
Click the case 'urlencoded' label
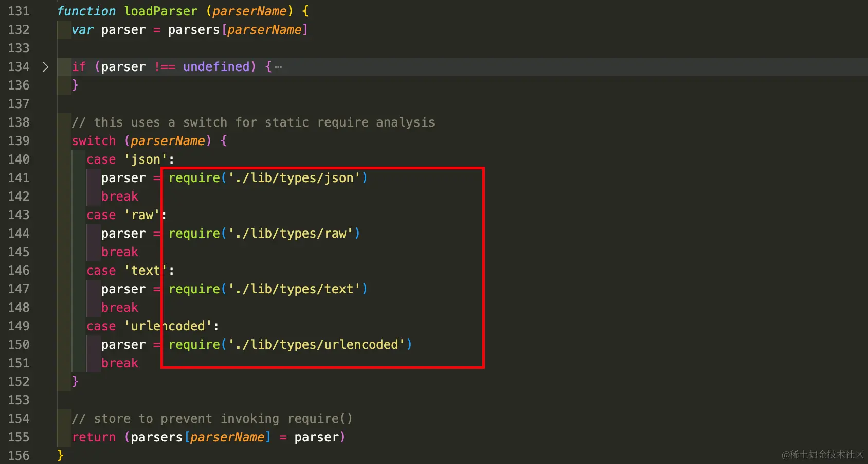pos(153,326)
